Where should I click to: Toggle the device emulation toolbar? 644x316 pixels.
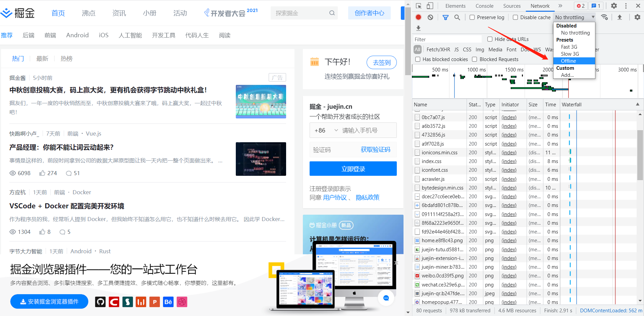pyautogui.click(x=430, y=6)
